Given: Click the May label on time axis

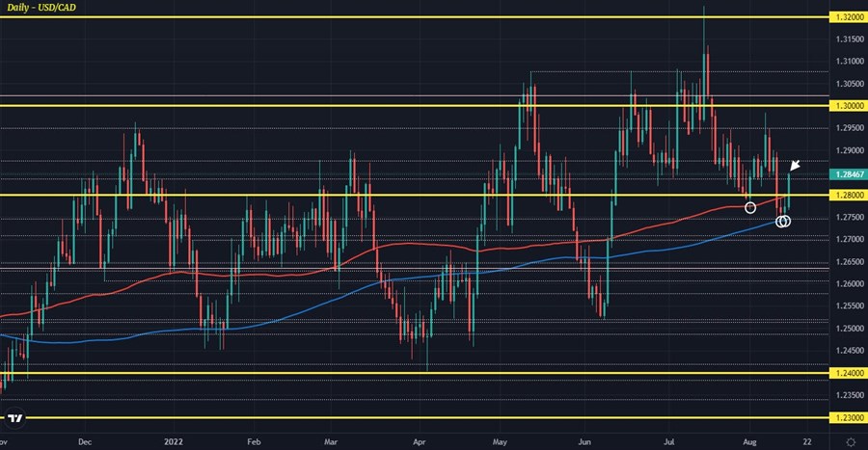Looking at the screenshot, I should coord(500,441).
